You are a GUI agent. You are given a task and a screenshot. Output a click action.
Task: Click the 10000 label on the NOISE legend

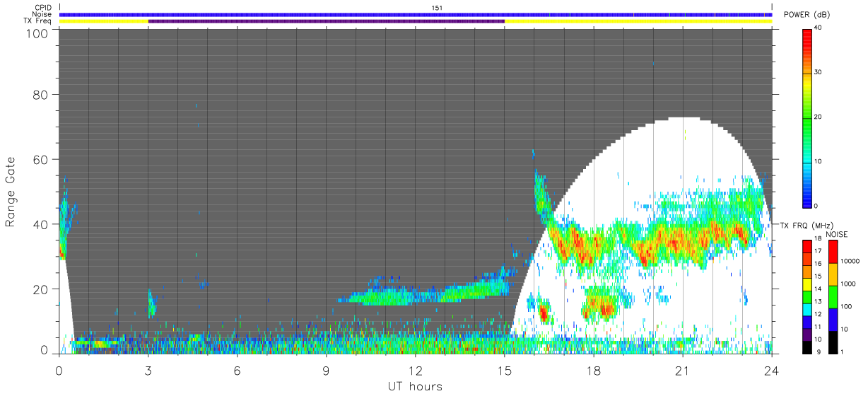[x=850, y=261]
